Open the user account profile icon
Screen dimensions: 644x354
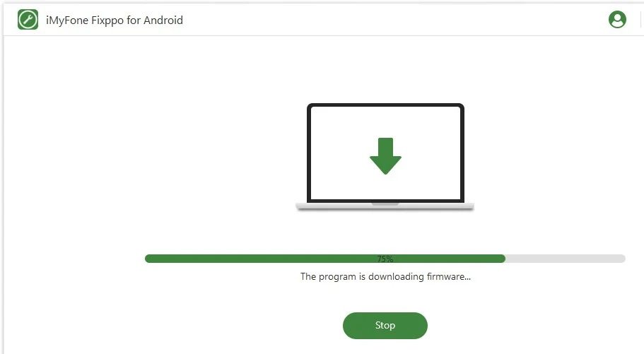[617, 19]
